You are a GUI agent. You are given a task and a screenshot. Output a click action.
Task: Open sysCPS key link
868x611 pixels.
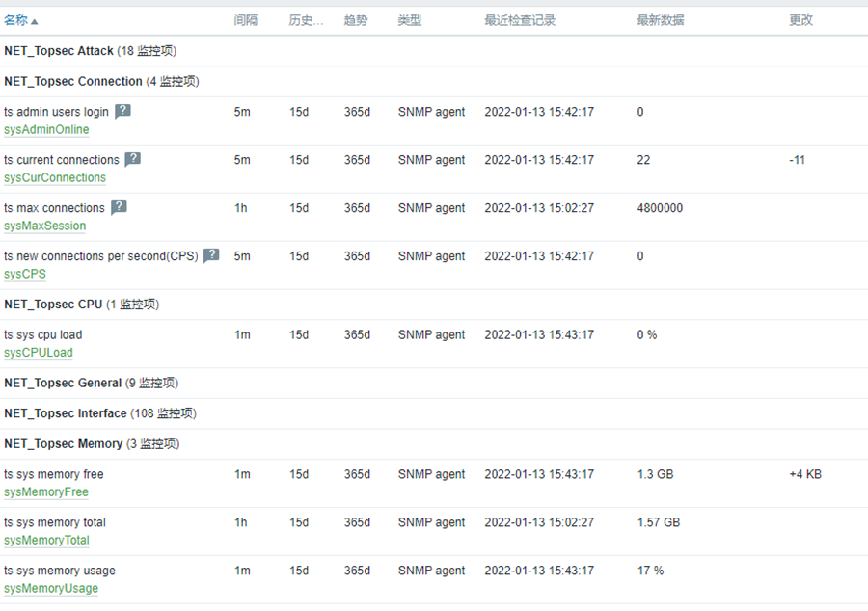coord(25,274)
